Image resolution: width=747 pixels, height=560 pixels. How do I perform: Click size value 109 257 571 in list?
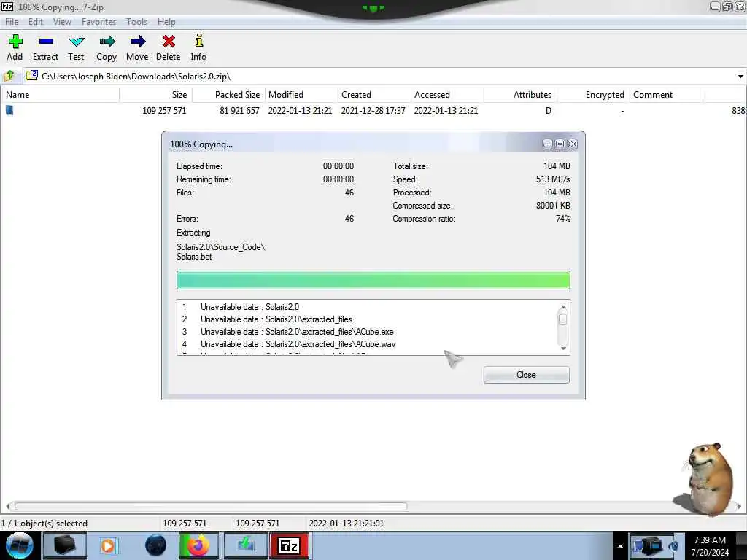click(164, 111)
